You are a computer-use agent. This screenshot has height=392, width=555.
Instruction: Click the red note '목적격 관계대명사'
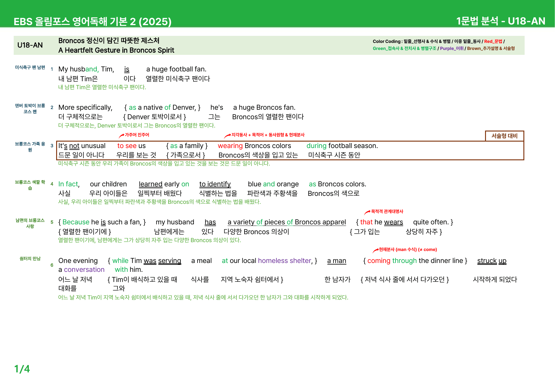[x=387, y=211]
